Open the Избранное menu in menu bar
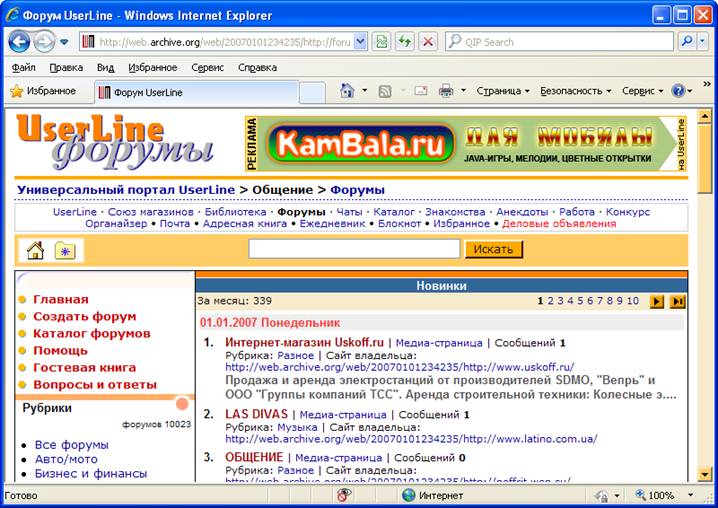 [152, 68]
